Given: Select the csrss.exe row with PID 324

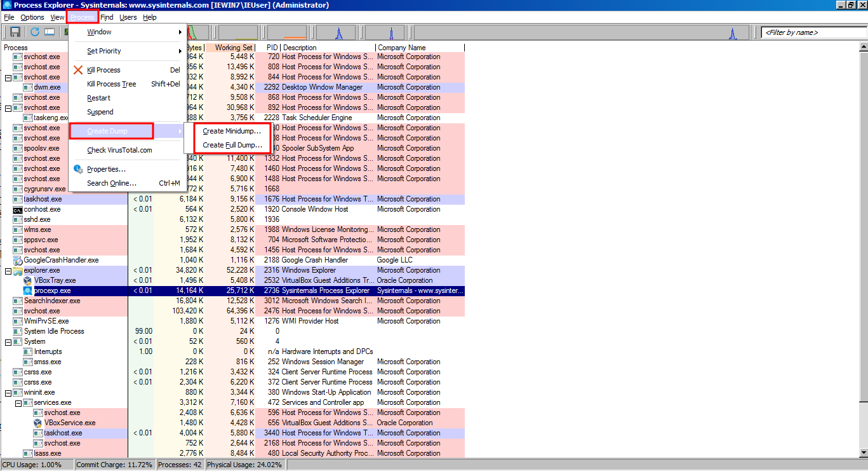Looking at the screenshot, I should (x=233, y=372).
